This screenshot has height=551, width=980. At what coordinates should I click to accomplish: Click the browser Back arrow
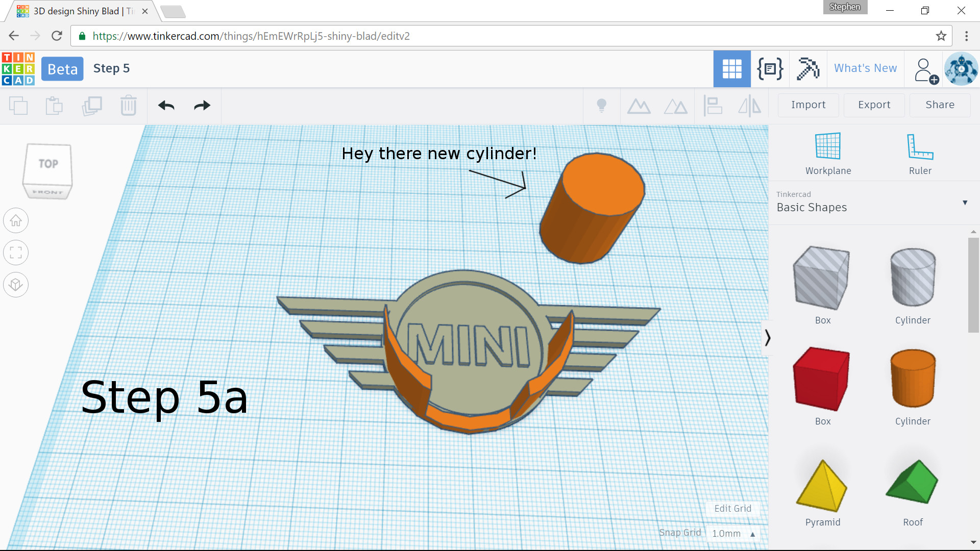point(14,36)
